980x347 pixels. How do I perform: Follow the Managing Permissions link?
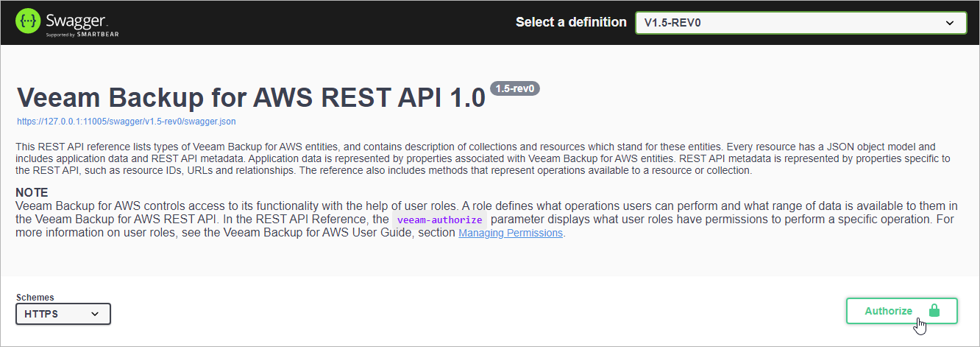click(x=511, y=233)
